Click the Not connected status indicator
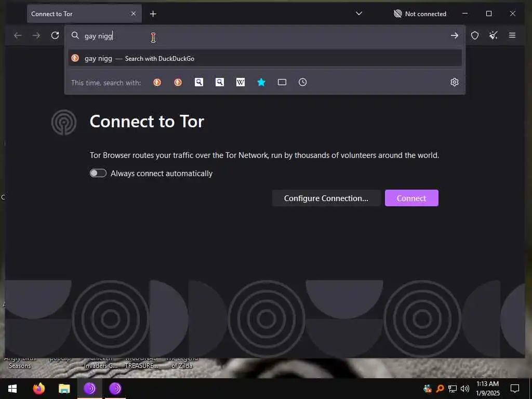 pyautogui.click(x=420, y=14)
